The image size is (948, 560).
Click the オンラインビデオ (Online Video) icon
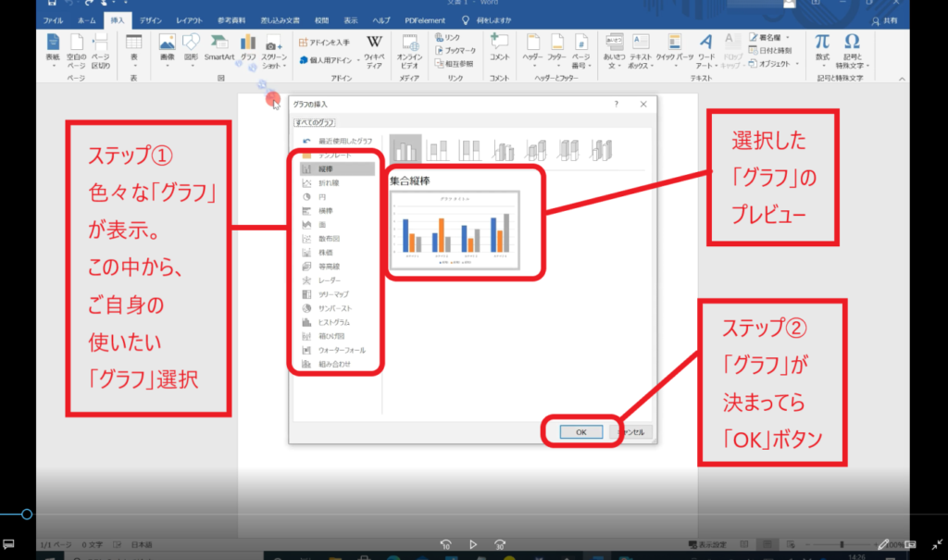point(409,47)
